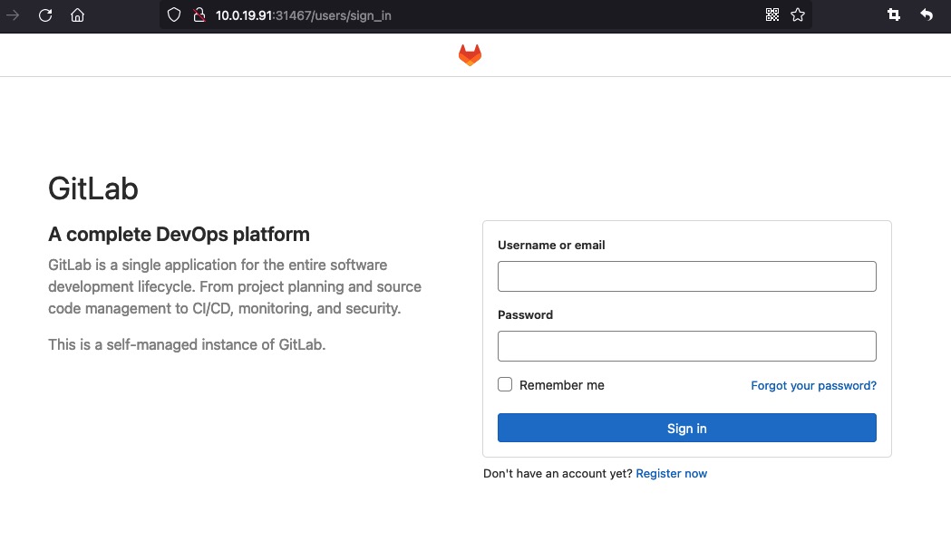Image resolution: width=951 pixels, height=560 pixels.
Task: Click 'This is a self-managed instance' text
Action: tap(187, 345)
